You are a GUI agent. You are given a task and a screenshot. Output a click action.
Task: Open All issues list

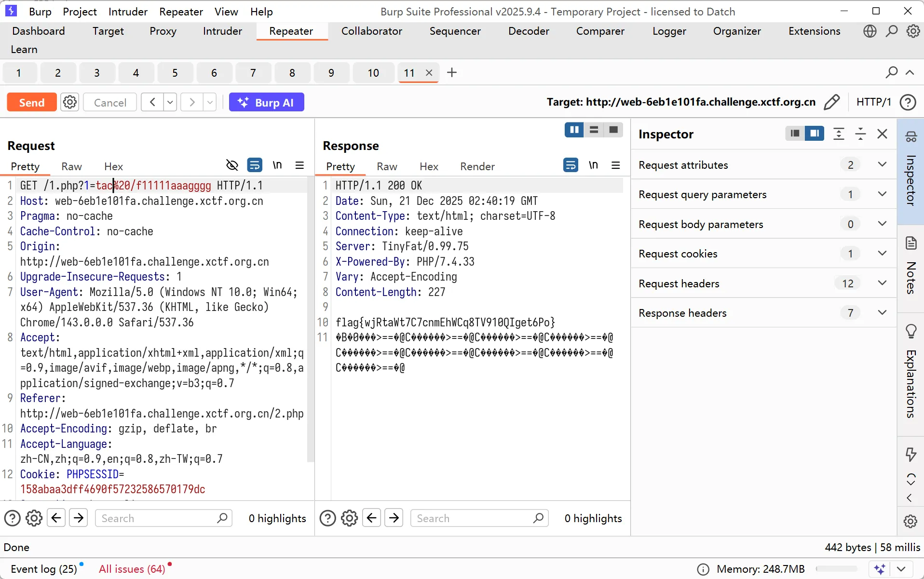(x=132, y=569)
